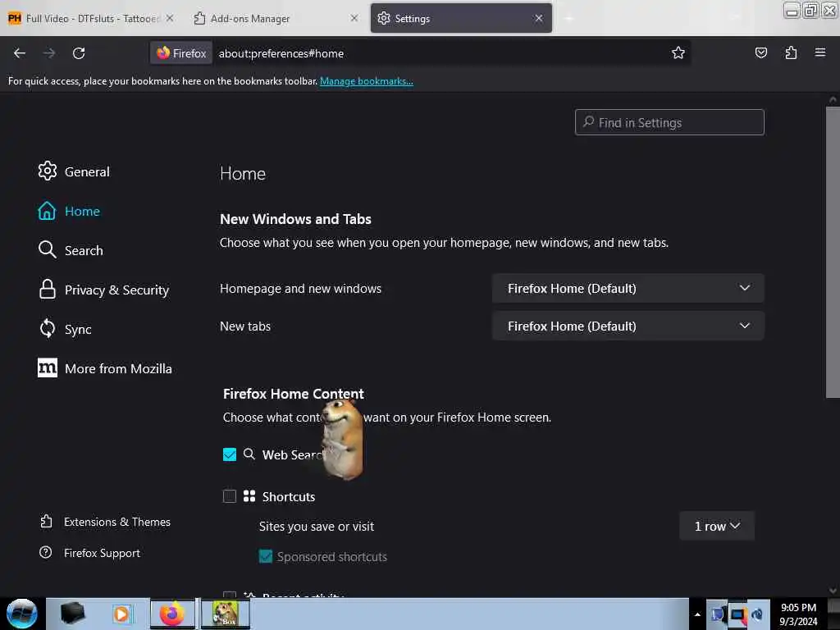This screenshot has width=840, height=630.
Task: Open More from Mozilla category
Action: (x=118, y=368)
